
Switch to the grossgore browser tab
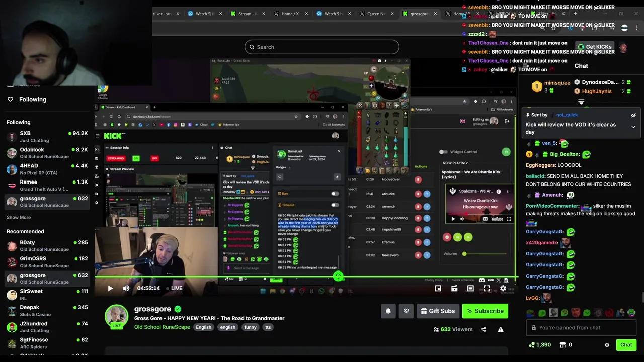pos(419,14)
